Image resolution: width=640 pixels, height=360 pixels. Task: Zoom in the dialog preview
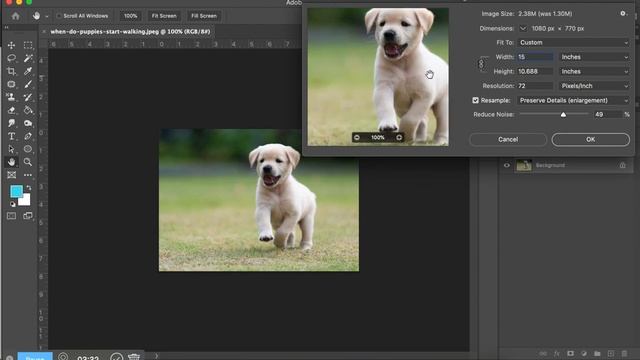click(399, 138)
